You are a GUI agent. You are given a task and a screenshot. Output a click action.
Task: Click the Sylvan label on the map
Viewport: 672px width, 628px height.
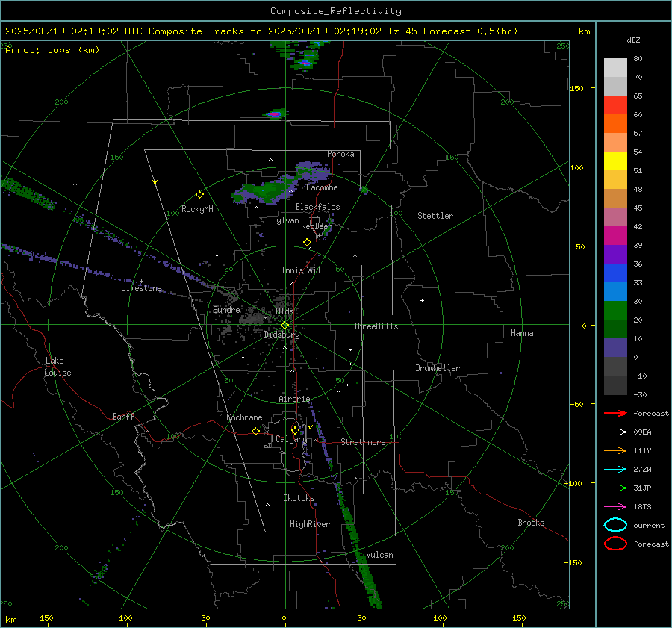tap(285, 220)
